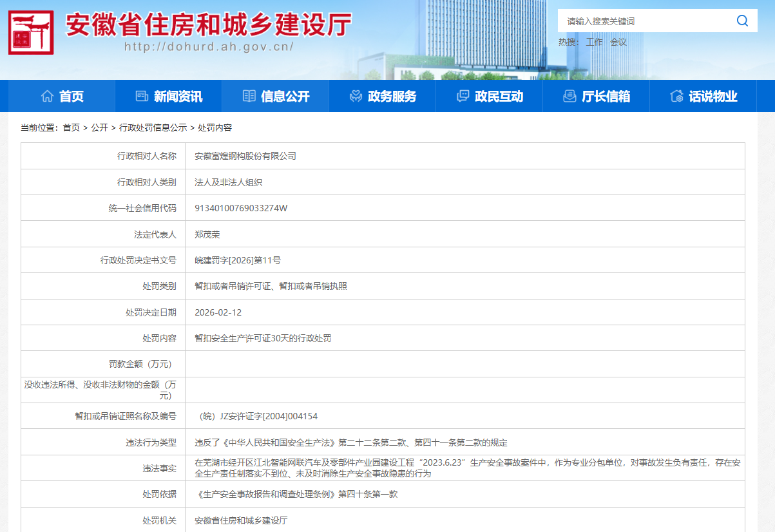Click the handshake icon beside 政务服务

tap(356, 97)
